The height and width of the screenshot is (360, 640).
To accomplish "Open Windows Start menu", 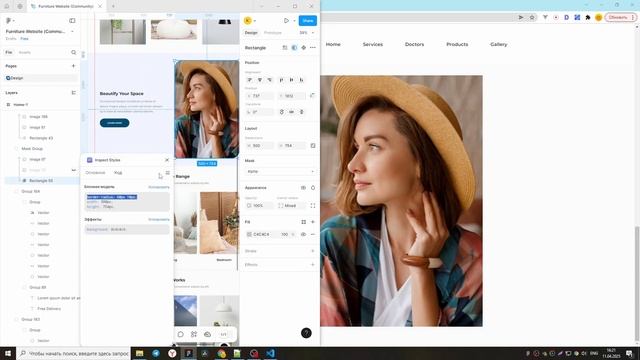I will 8,353.
